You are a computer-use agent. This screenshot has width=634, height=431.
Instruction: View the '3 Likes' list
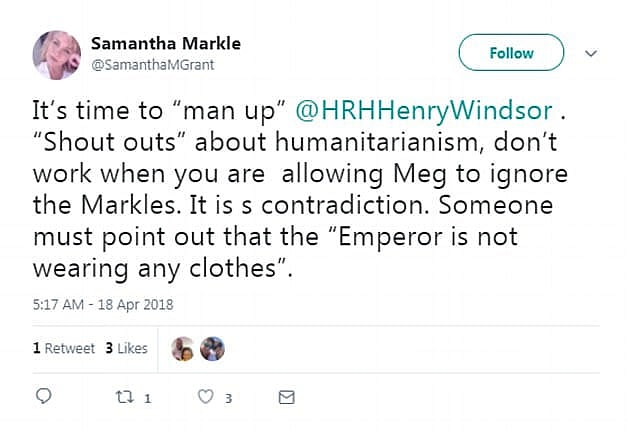click(x=126, y=348)
